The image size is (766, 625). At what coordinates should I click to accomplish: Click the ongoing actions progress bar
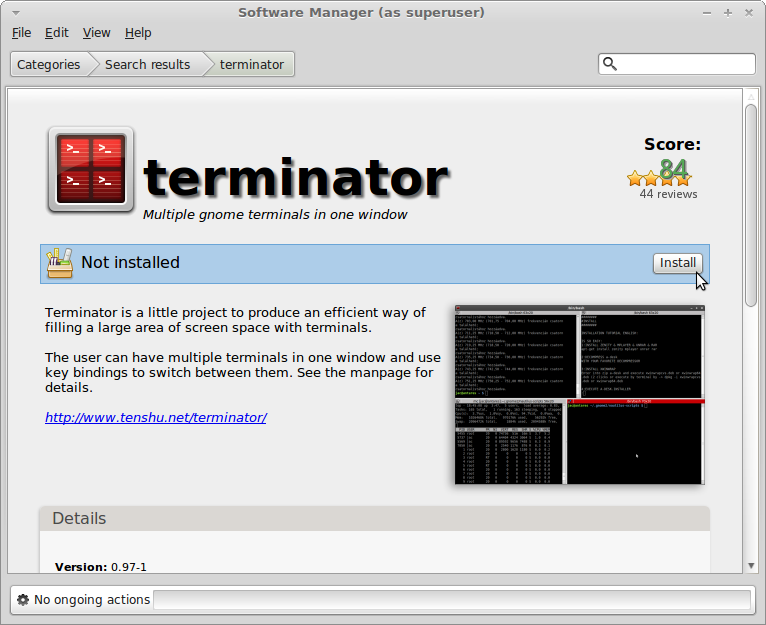point(452,600)
